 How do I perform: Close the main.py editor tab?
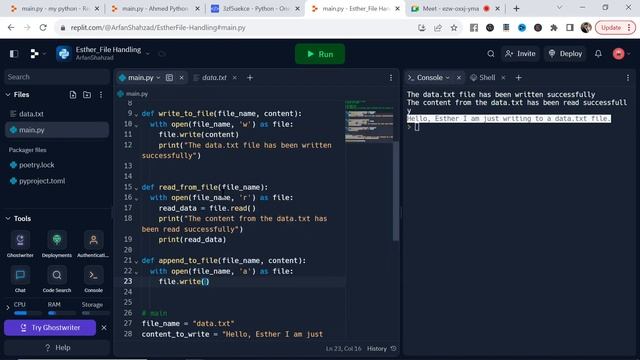point(182,78)
